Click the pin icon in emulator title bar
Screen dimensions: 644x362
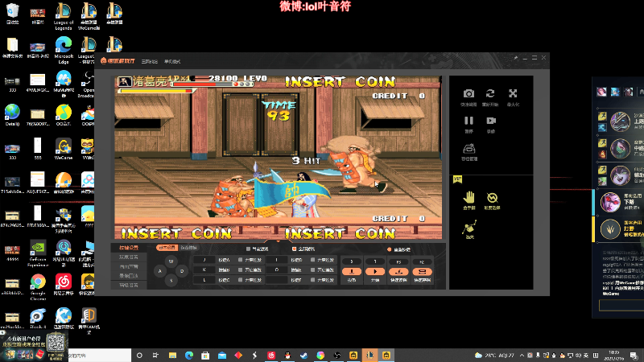point(516,58)
